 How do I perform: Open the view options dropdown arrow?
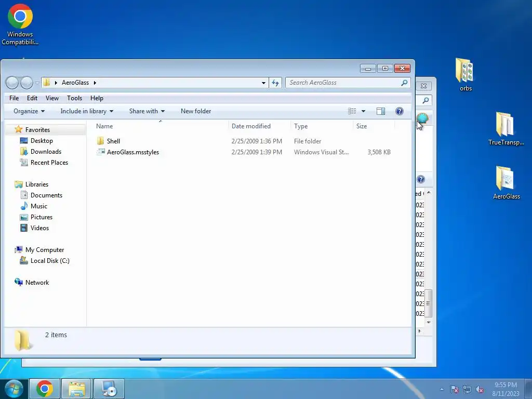click(363, 111)
